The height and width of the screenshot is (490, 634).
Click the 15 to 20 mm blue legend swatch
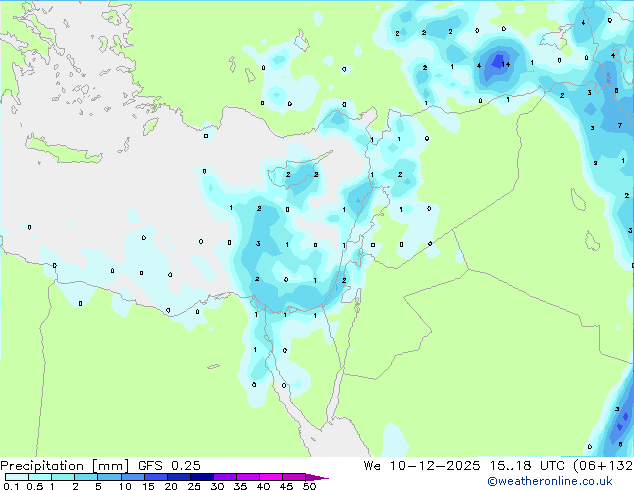tap(156, 477)
